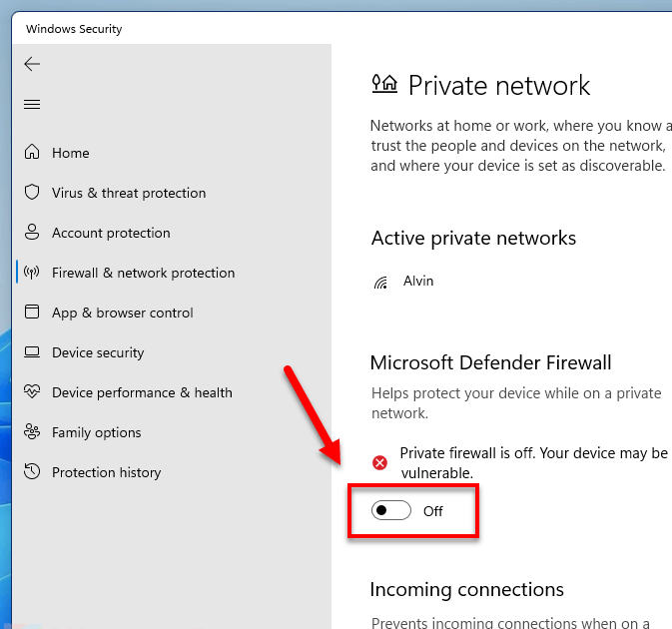Click the Alvin active private network

(418, 281)
